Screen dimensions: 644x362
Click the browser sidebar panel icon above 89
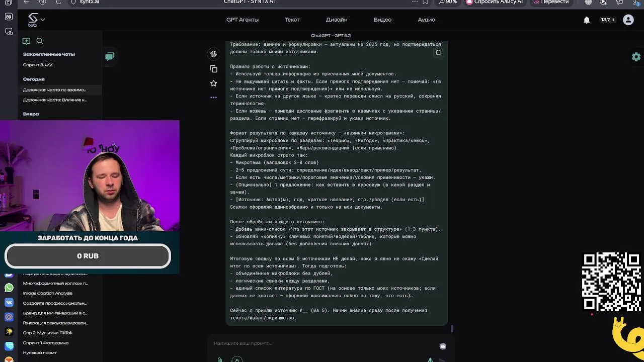coord(9,3)
